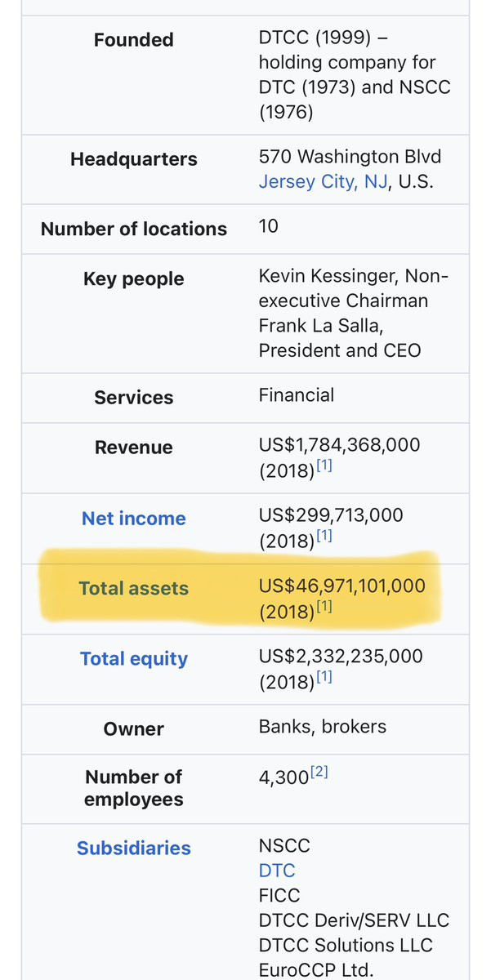Open the Jersey City, NJ link
Image resolution: width=491 pixels, height=980 pixels.
(323, 182)
